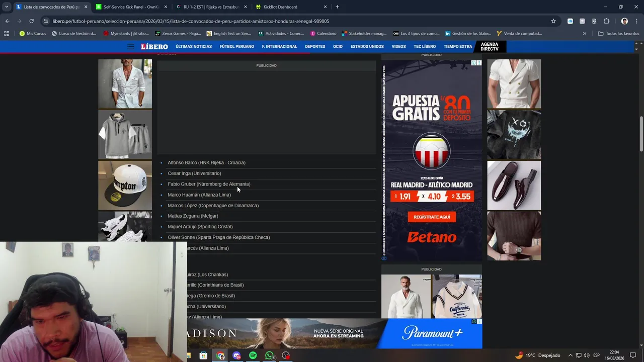Reload the page with the refresh icon
This screenshot has width=644, height=362.
[31, 21]
